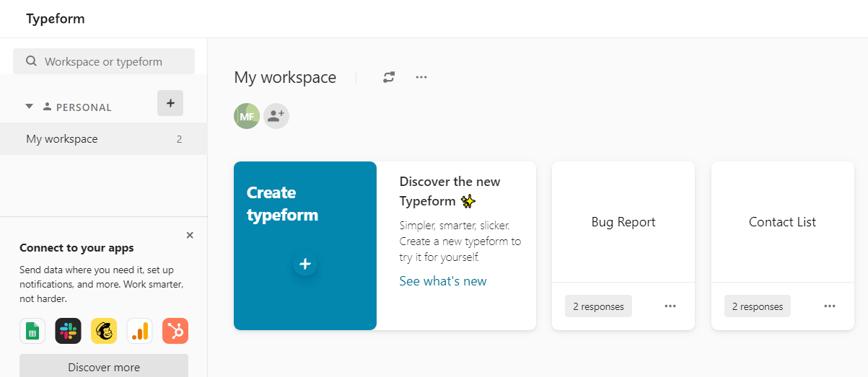868x377 pixels.
Task: Open the Mailchimp integration icon
Action: (104, 331)
